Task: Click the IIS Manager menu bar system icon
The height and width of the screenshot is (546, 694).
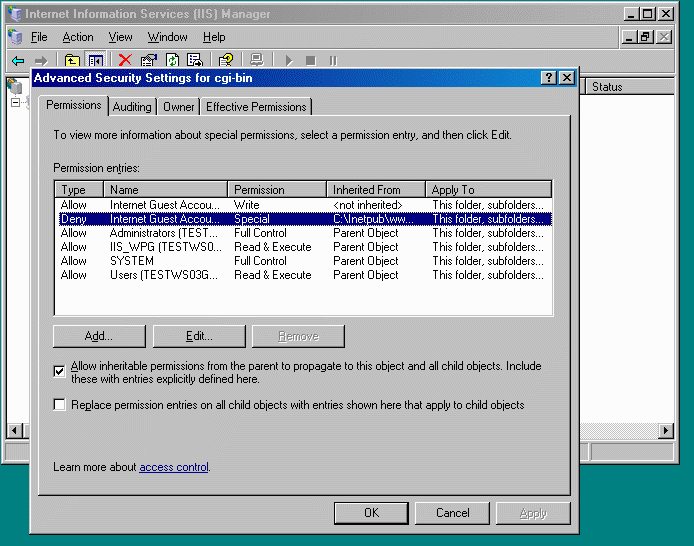Action: (15, 37)
